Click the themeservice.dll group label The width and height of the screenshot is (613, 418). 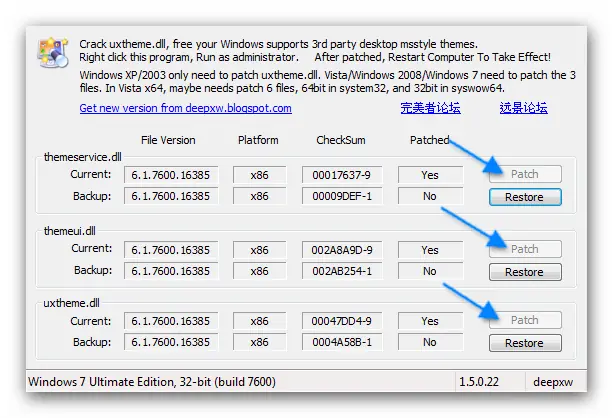(82, 157)
